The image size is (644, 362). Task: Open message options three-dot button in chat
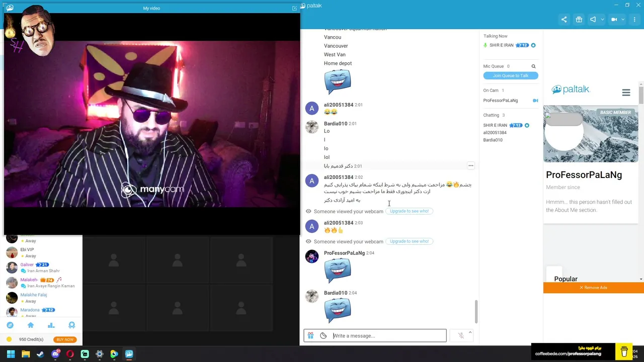tap(471, 166)
